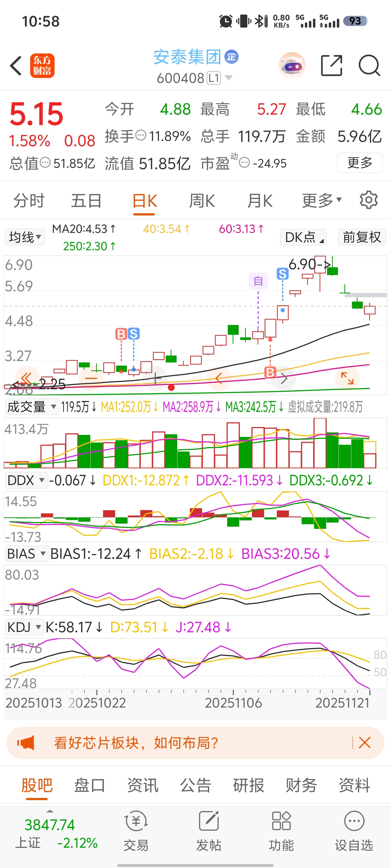391x868 pixels.
Task: Tap the MA20:4.53 value
Action: pos(84,229)
